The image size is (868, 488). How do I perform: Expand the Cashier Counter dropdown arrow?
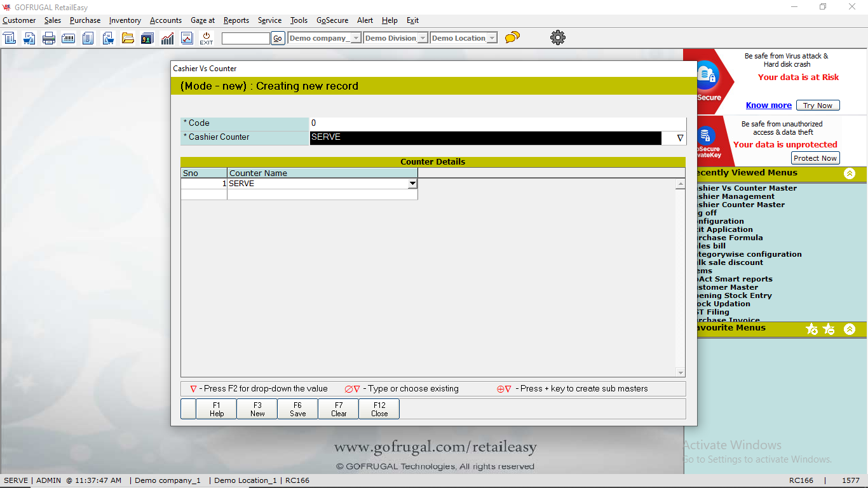[x=680, y=138]
